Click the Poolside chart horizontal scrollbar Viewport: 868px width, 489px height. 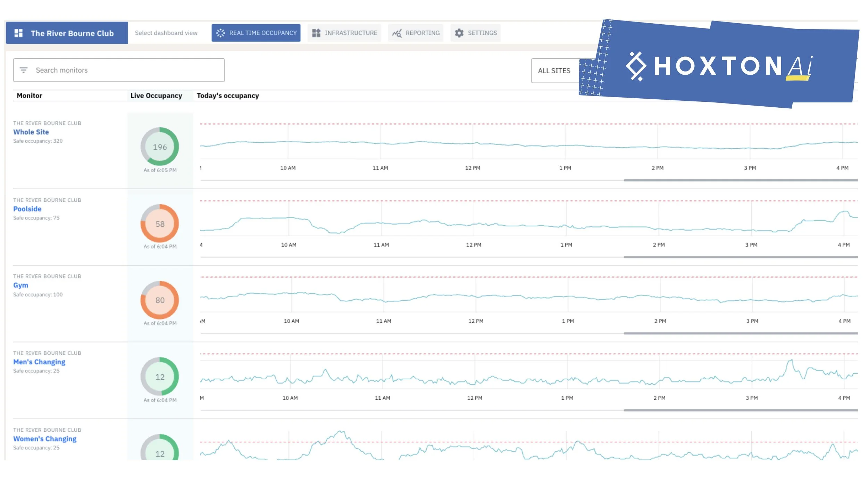tap(740, 257)
